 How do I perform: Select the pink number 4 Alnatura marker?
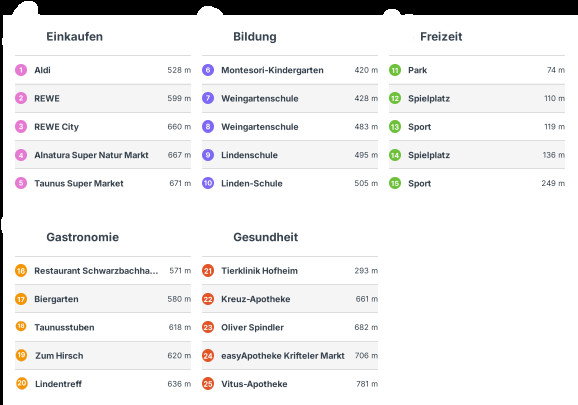pos(21,155)
